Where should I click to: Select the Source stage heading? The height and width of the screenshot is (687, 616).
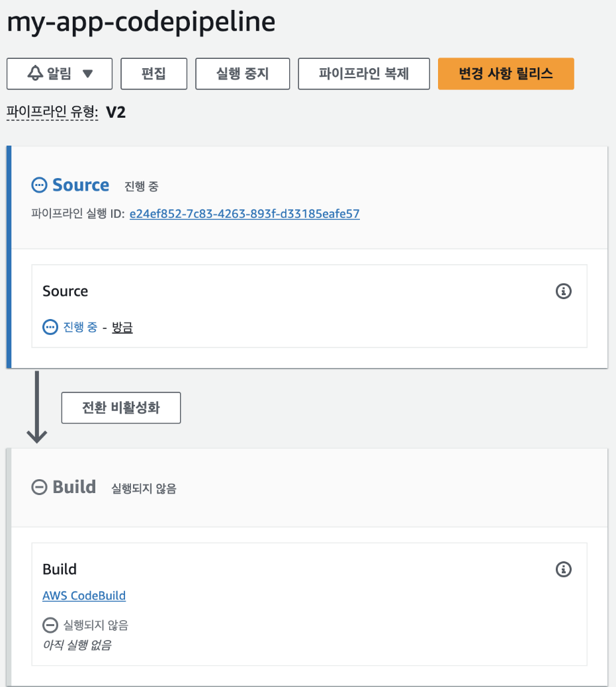click(x=81, y=185)
